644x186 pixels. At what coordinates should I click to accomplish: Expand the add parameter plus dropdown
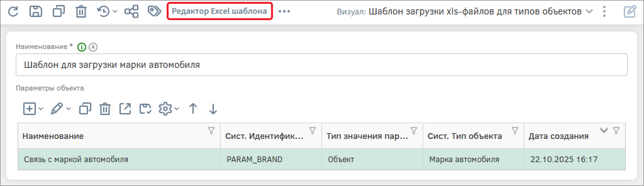(33, 109)
